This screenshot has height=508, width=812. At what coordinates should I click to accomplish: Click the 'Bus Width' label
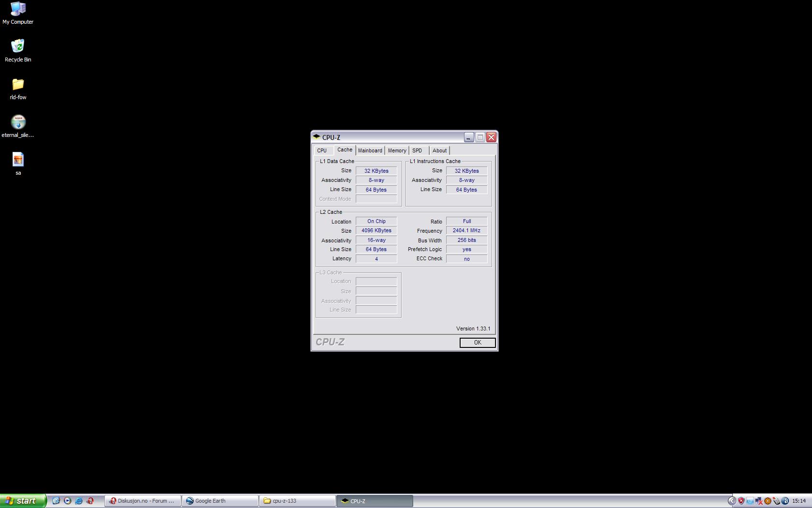[430, 240]
